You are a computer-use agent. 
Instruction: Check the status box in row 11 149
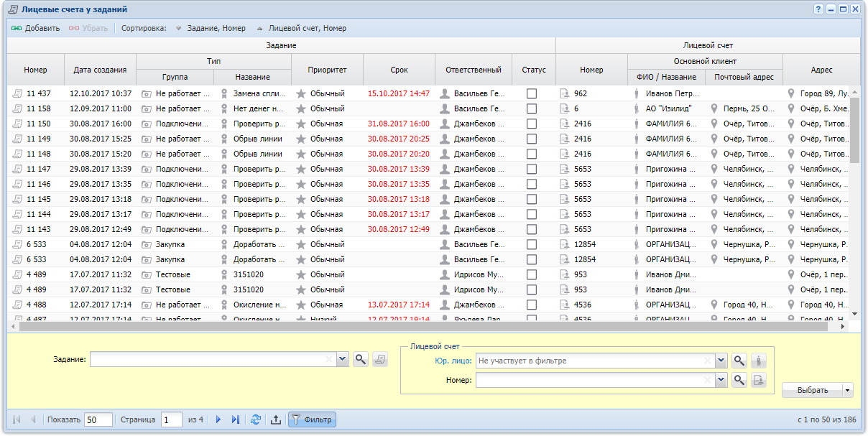532,139
